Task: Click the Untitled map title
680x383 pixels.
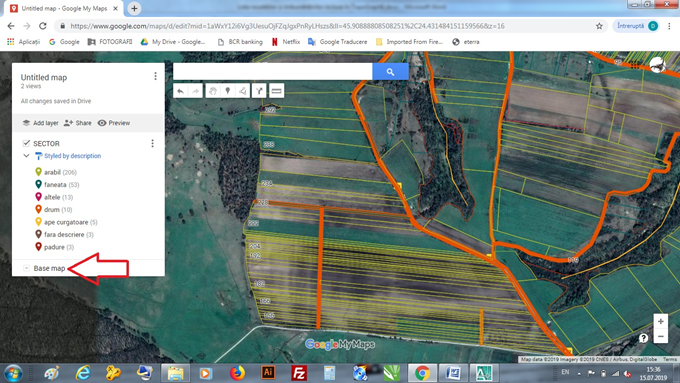Action: (44, 78)
